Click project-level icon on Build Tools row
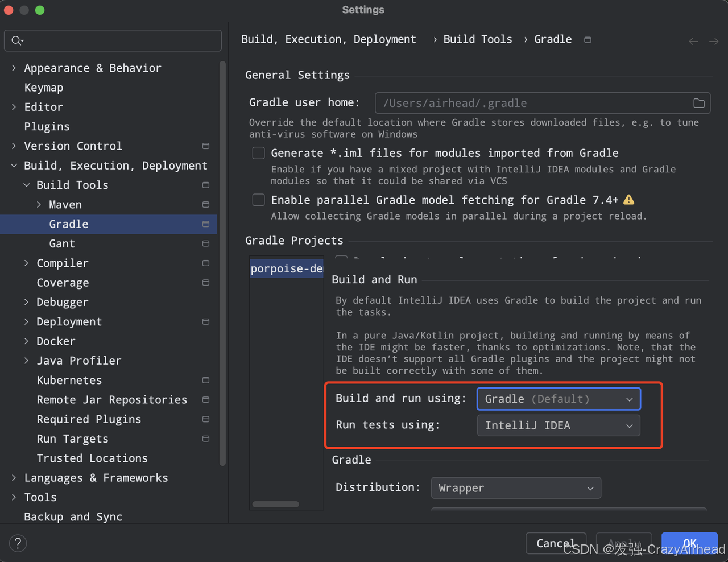Image resolution: width=728 pixels, height=562 pixels. click(206, 185)
